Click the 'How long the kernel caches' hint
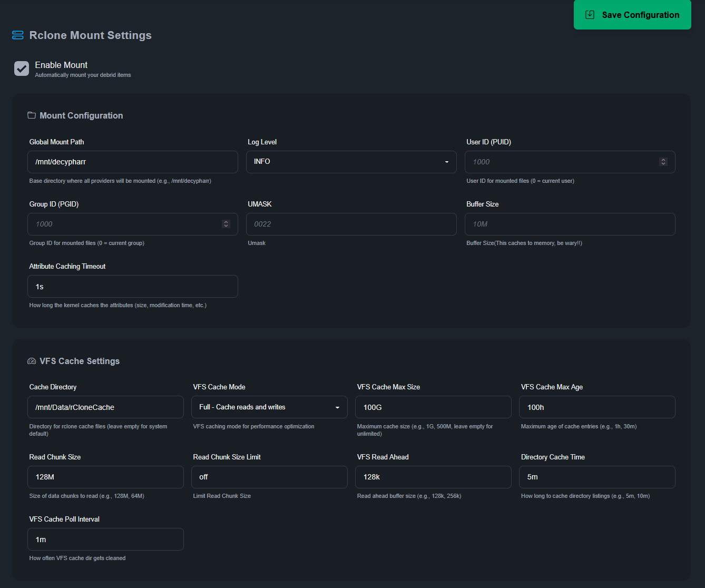 point(117,305)
